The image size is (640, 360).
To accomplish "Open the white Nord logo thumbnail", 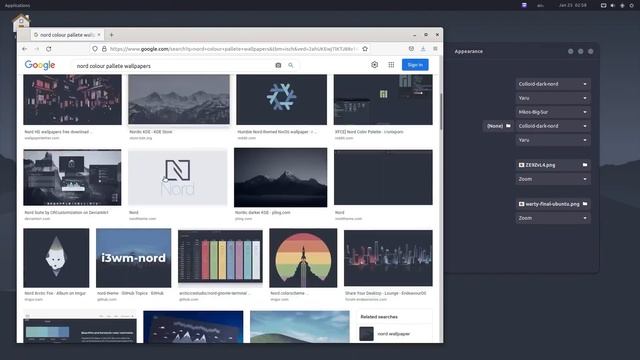I will pos(178,178).
